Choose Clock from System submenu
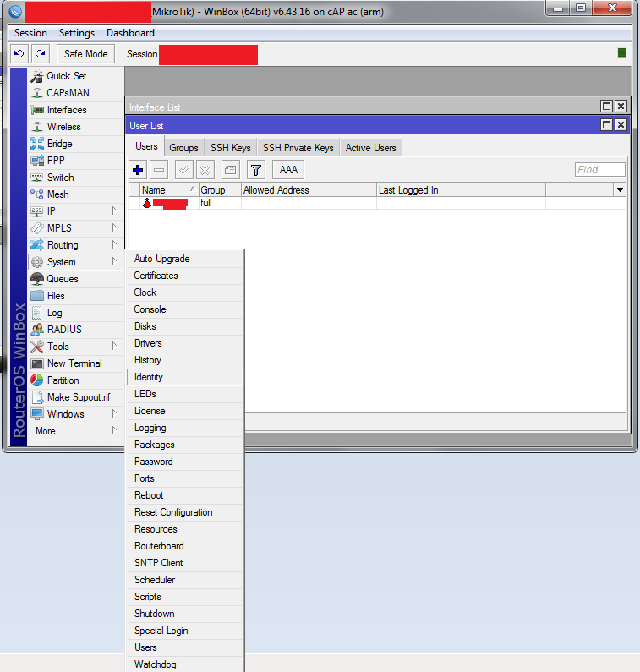Image resolution: width=640 pixels, height=672 pixels. point(185,292)
